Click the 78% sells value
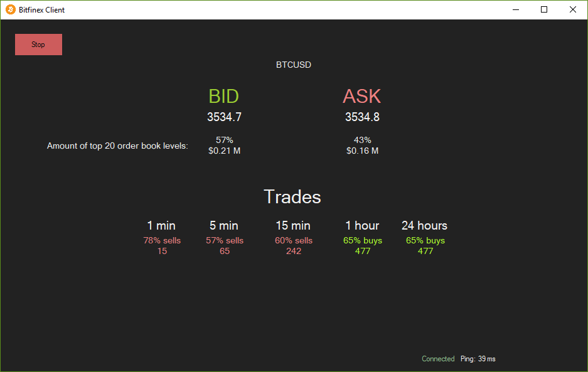This screenshot has height=372, width=588. coord(162,240)
